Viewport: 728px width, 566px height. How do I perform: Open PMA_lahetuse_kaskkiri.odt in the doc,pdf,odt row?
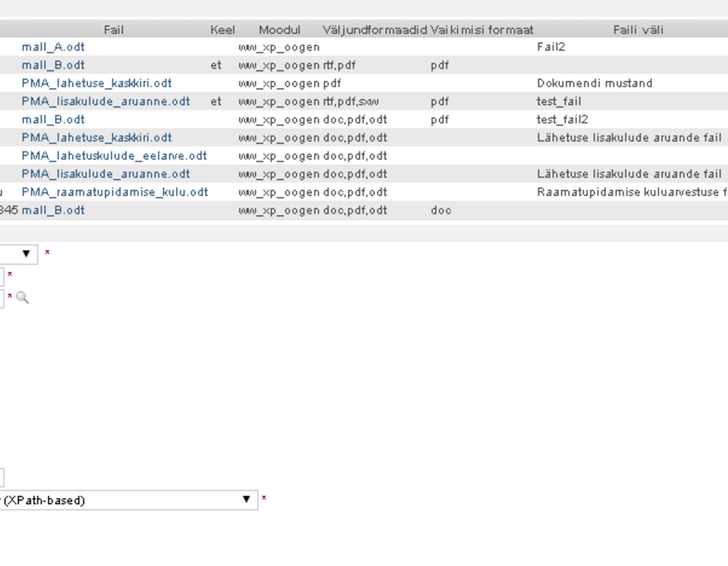coord(96,137)
